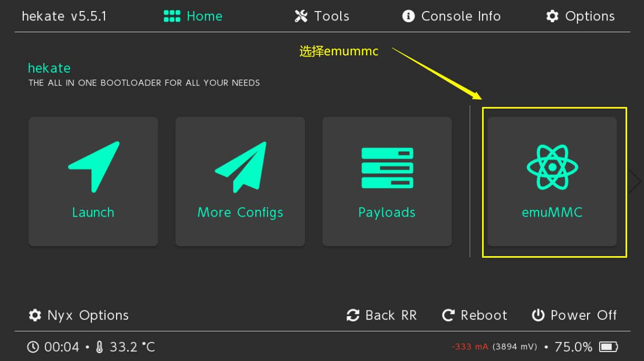Click the thermometer temperature icon
Screen dimensions: 644x361
tap(100, 347)
